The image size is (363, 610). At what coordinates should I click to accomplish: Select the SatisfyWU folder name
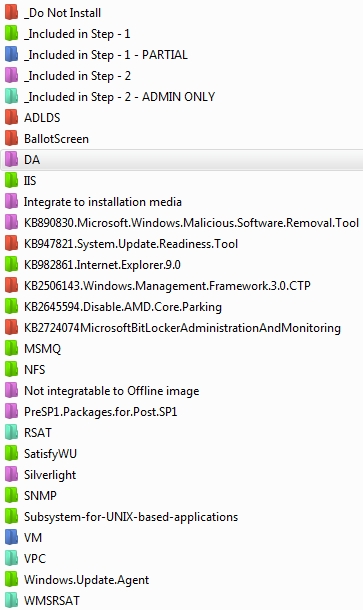[x=50, y=454]
